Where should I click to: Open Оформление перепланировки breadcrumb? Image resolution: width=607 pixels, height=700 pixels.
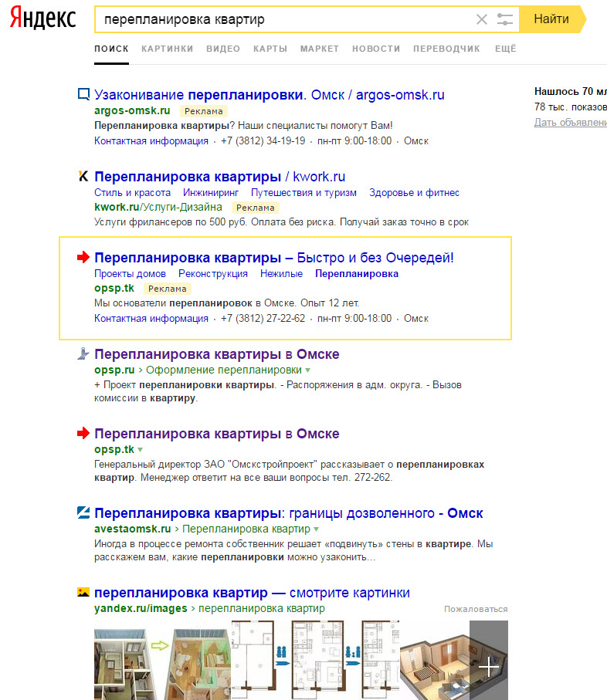(x=224, y=370)
